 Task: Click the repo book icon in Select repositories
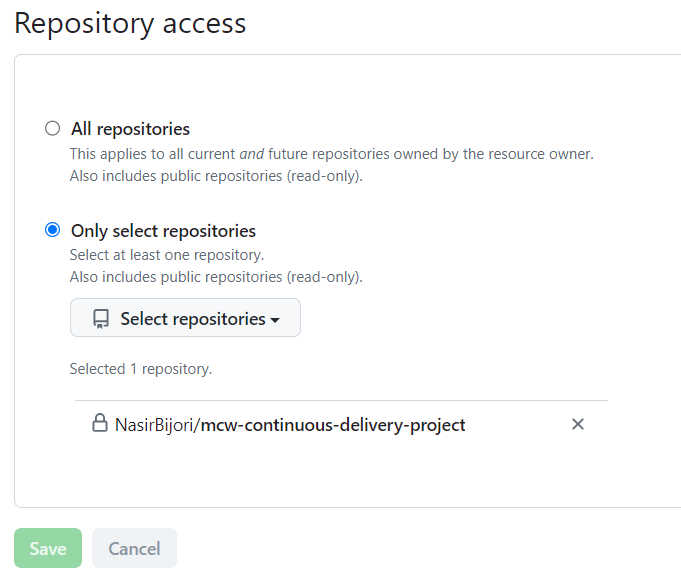(101, 319)
